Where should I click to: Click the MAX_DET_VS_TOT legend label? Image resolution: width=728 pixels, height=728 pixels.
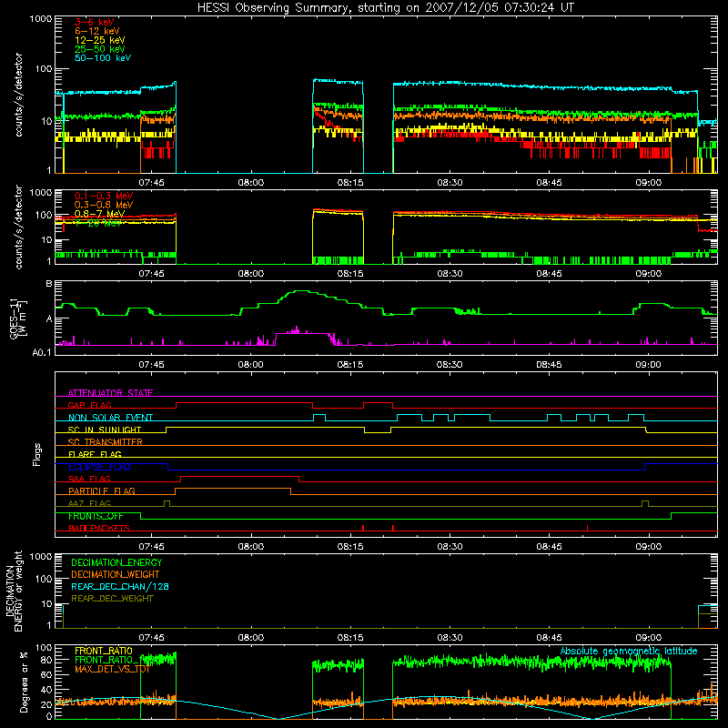pyautogui.click(x=112, y=669)
